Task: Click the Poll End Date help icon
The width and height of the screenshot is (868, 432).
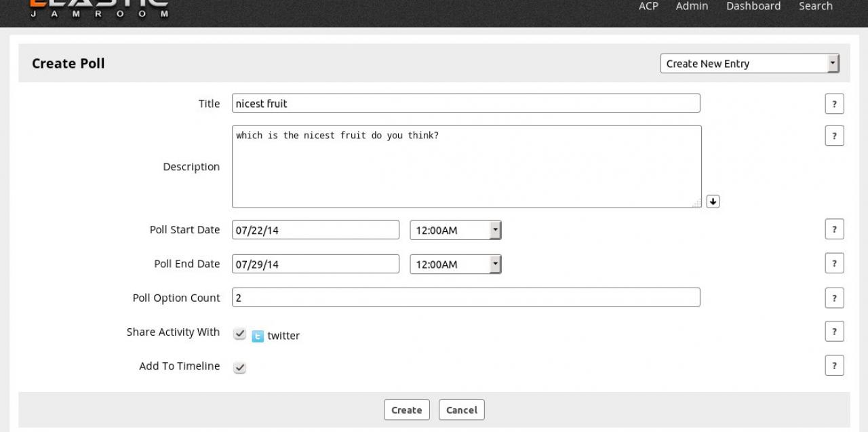Action: (834, 263)
